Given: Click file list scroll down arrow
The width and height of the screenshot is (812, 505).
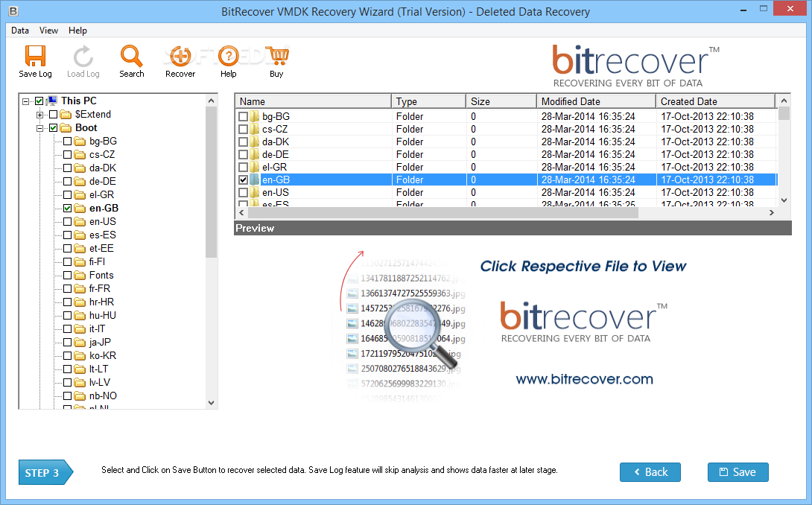Looking at the screenshot, I should point(784,200).
